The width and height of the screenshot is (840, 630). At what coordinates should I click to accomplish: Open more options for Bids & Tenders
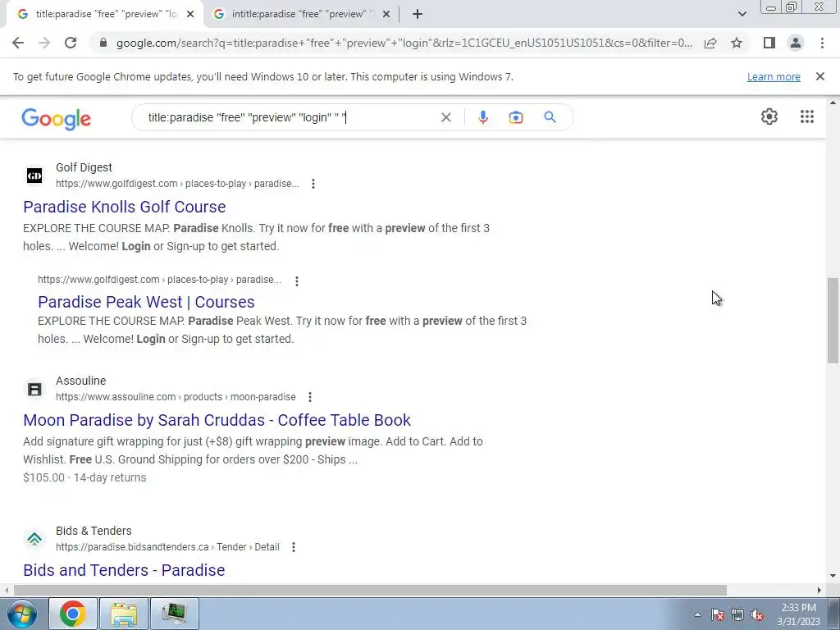tap(294, 547)
